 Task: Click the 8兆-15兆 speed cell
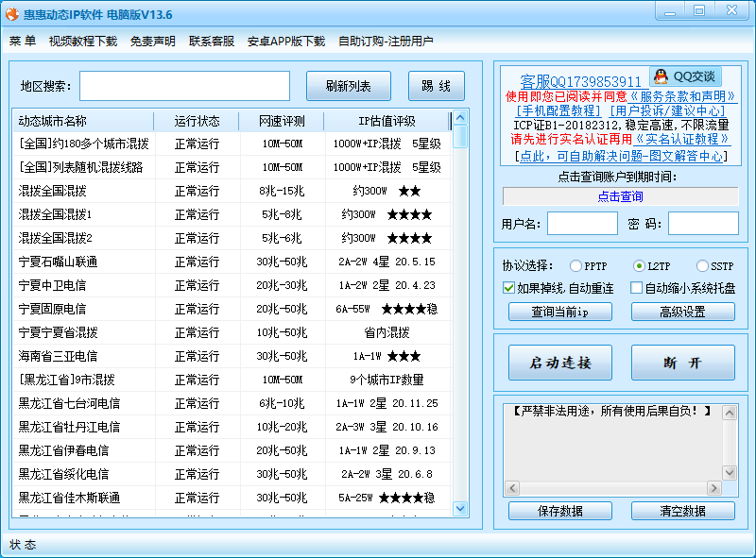282,191
